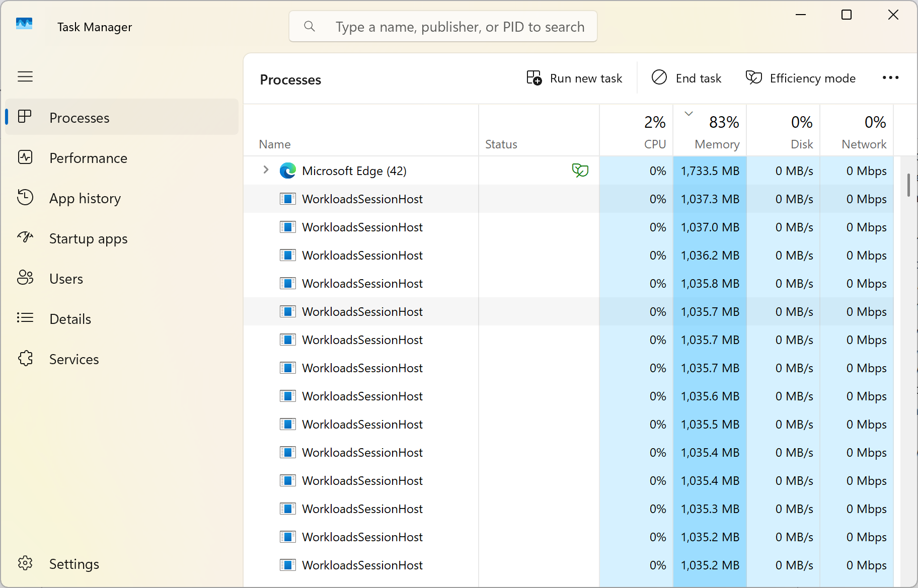Open the Performance page icon

(x=25, y=157)
